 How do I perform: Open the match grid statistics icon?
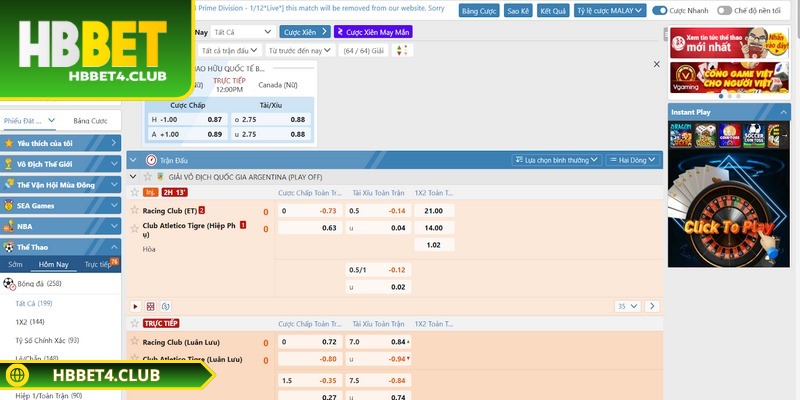(151, 307)
